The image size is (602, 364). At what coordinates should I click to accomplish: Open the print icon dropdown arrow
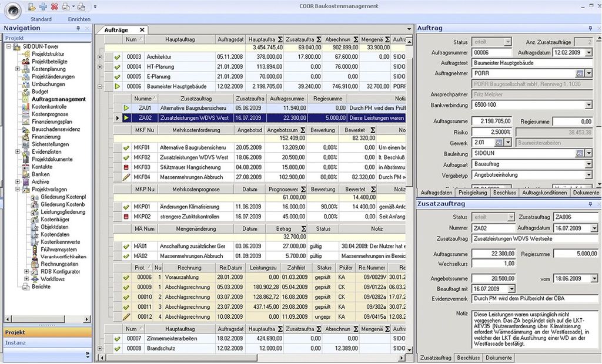[x=73, y=6]
